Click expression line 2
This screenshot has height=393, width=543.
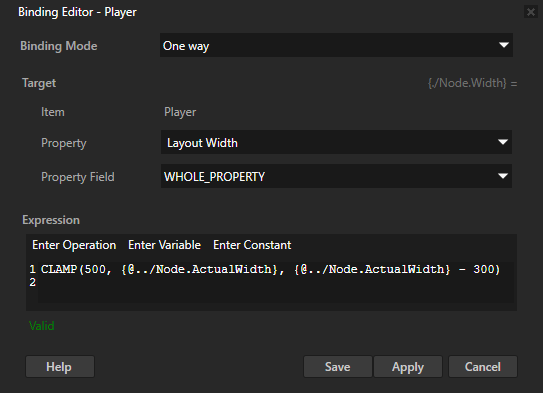(x=275, y=283)
